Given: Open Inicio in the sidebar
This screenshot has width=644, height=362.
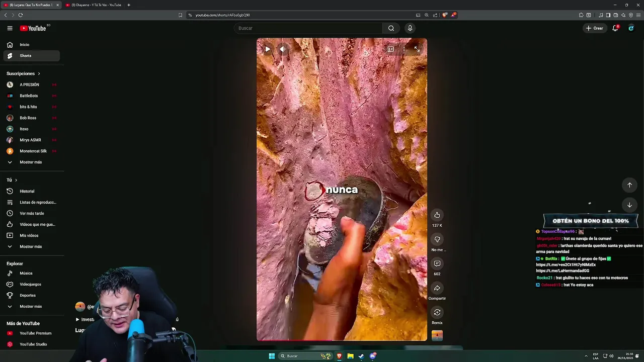Looking at the screenshot, I should tap(31, 45).
